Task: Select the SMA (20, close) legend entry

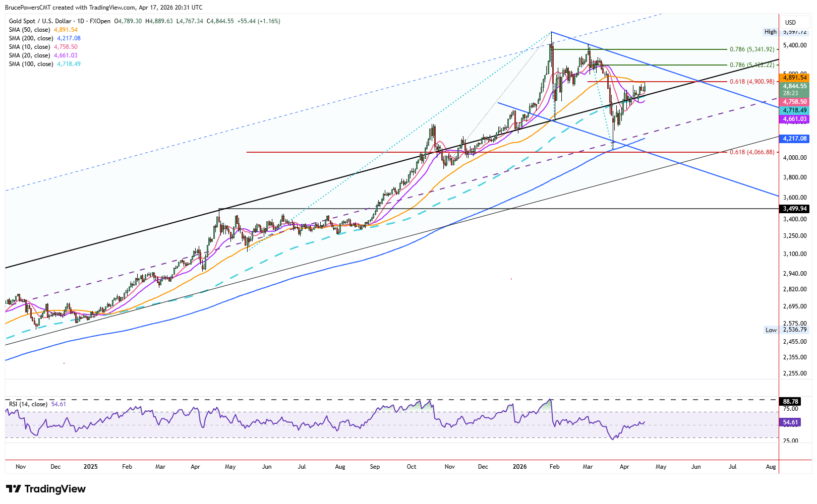Action: coord(43,55)
